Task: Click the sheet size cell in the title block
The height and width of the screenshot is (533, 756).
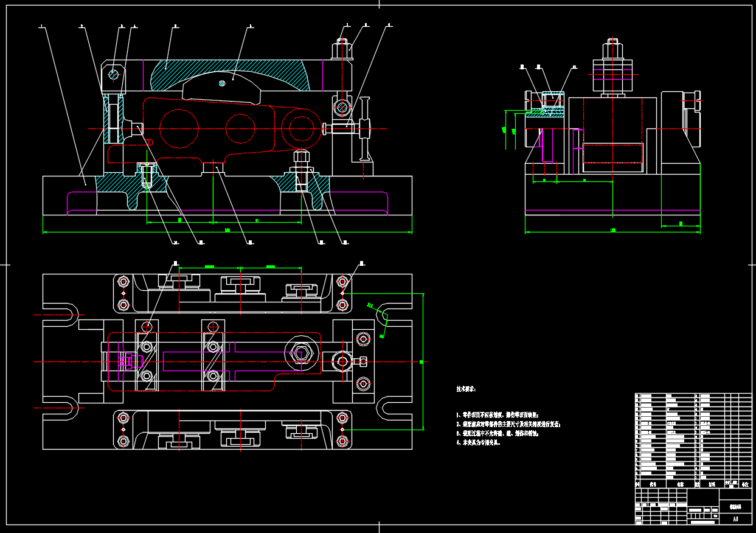Action: click(735, 519)
